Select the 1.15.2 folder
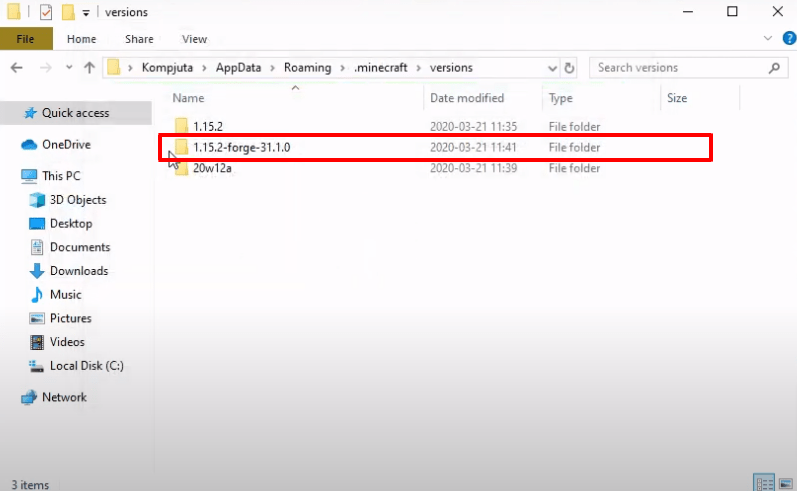 click(x=208, y=127)
